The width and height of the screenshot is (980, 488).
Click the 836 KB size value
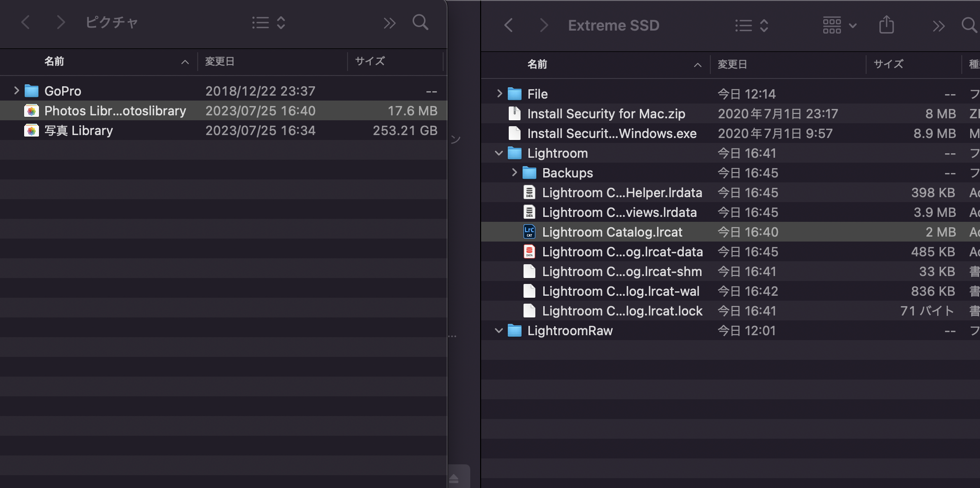(933, 291)
